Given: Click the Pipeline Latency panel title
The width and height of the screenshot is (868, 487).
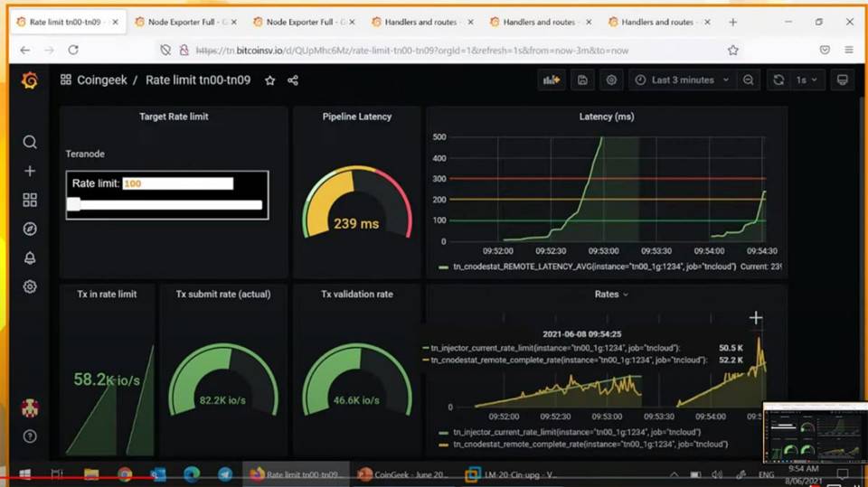Looking at the screenshot, I should 357,117.
